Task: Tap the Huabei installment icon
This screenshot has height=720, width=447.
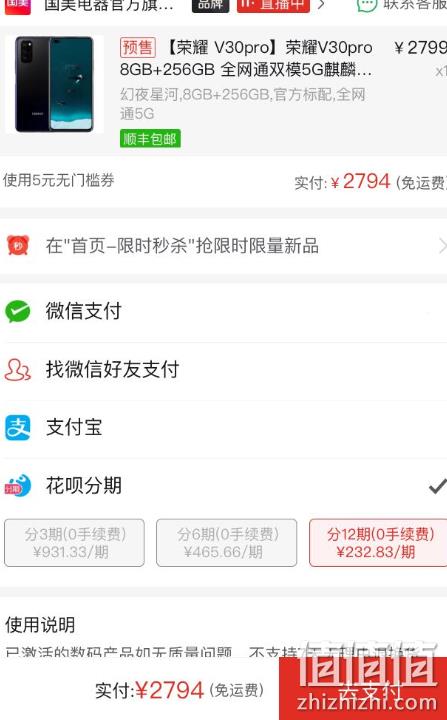Action: tap(17, 486)
